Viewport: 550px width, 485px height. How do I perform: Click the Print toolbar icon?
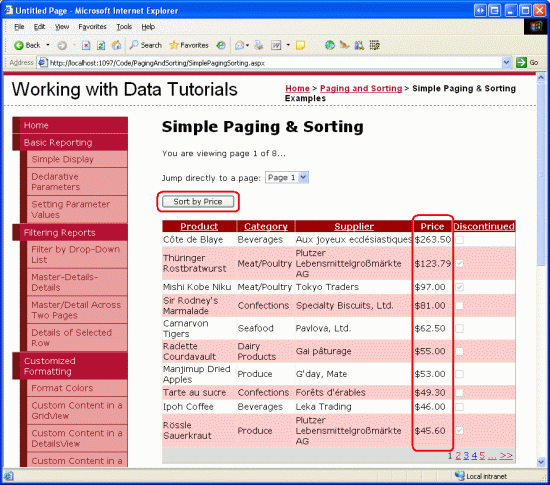coord(259,45)
